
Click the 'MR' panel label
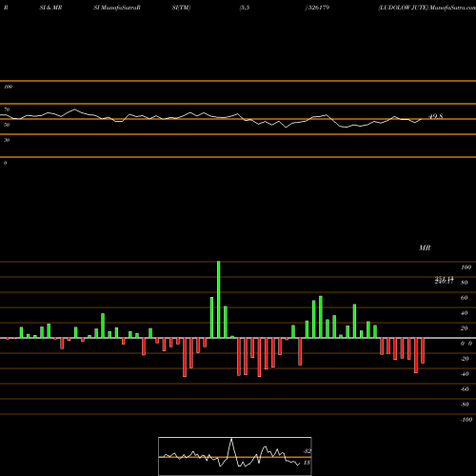[425, 248]
